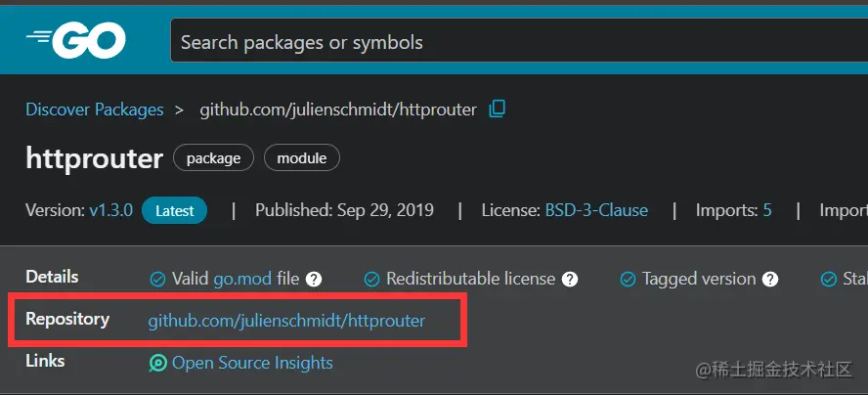Screen dimensions: 868x395
Task: Click the package badge
Action: tap(213, 157)
